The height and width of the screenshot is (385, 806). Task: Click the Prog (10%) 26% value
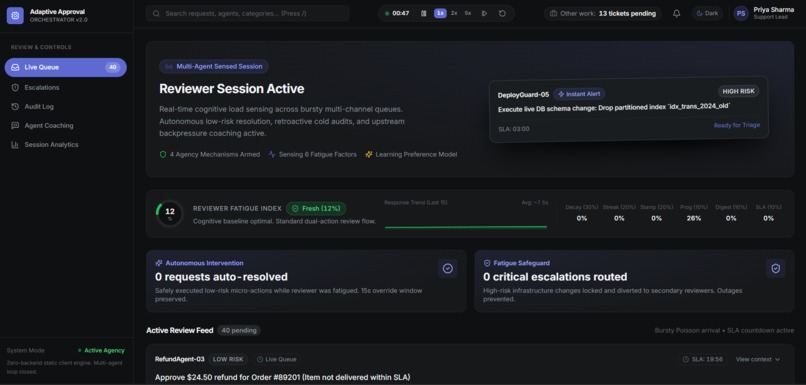click(693, 218)
